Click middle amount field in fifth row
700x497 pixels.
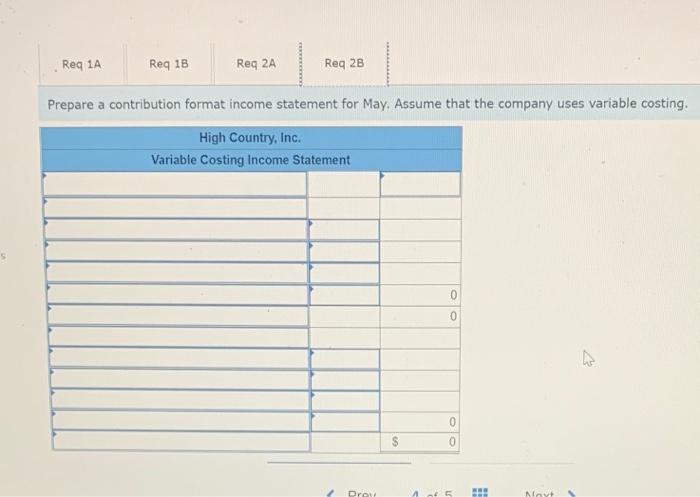pos(345,272)
